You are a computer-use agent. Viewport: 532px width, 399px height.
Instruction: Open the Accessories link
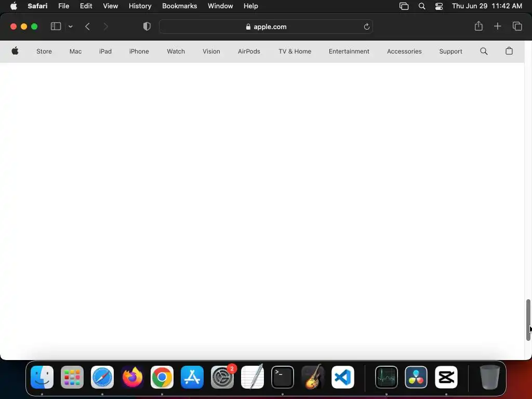(404, 51)
